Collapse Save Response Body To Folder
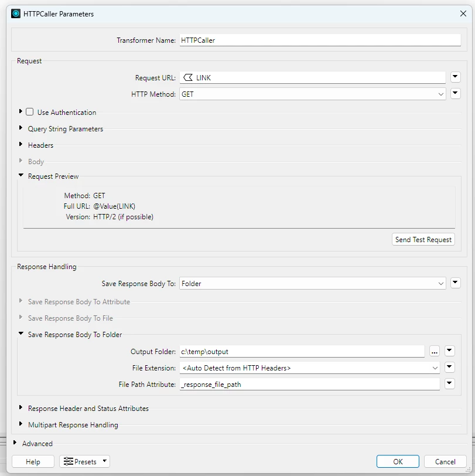475x476 pixels. click(21, 334)
